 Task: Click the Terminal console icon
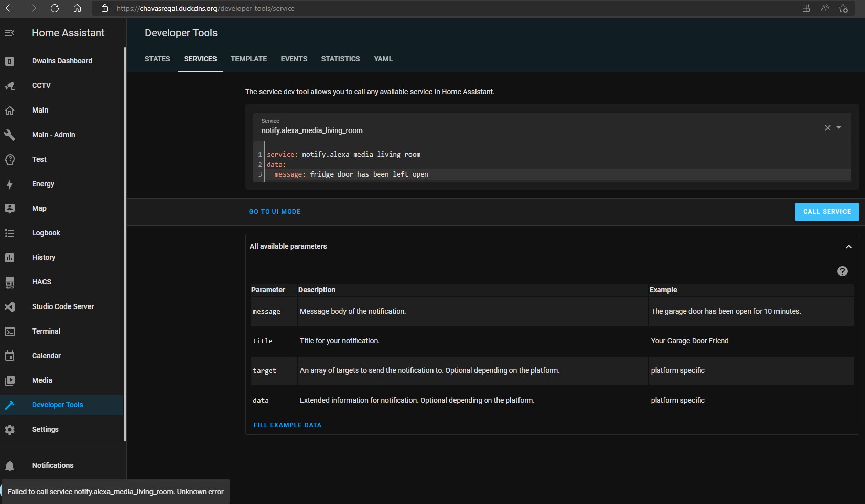pyautogui.click(x=10, y=331)
